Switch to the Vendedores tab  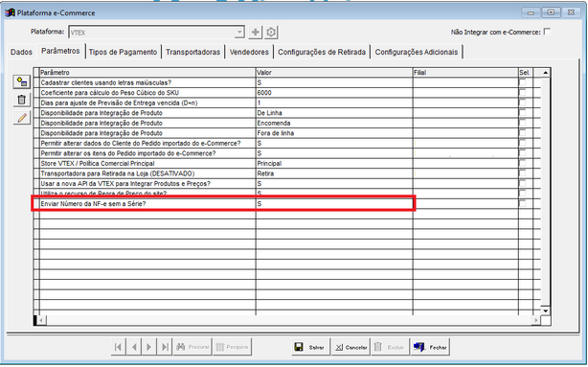point(249,52)
